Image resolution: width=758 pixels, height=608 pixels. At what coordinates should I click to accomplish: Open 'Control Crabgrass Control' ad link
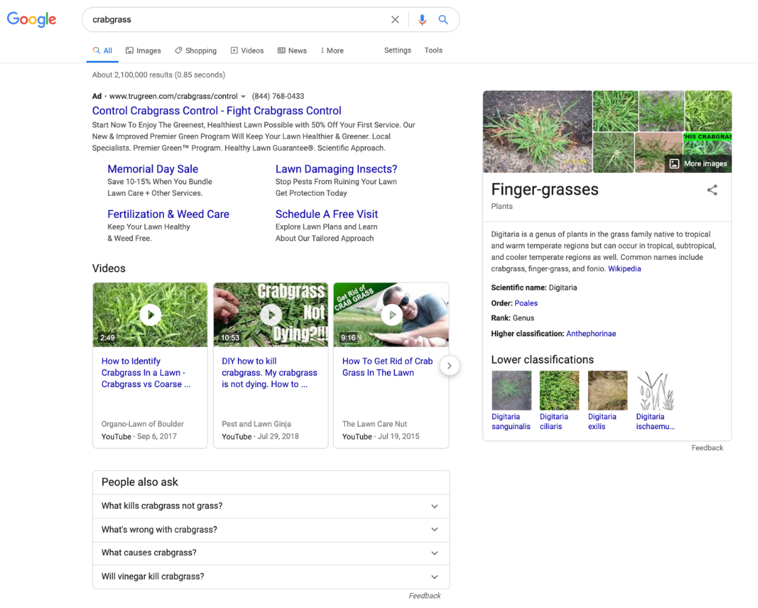tap(217, 111)
